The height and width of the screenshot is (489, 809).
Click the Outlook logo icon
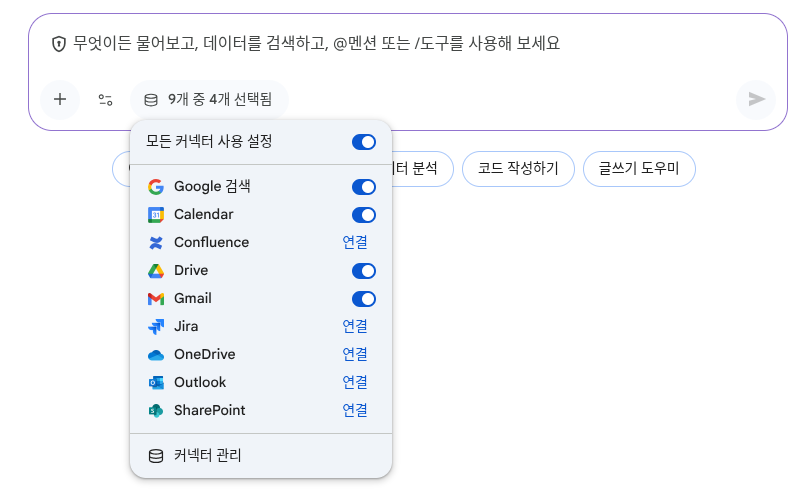tap(155, 383)
